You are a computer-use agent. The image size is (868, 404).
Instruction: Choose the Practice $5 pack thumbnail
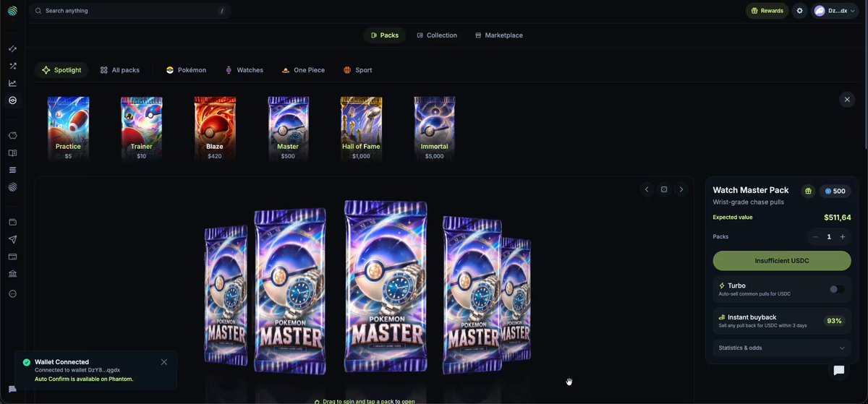point(68,129)
